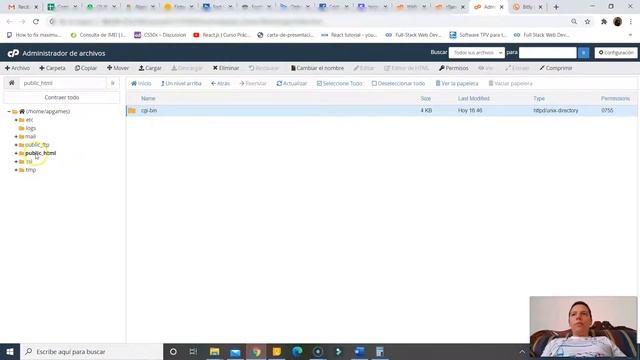
Task: Open a new browser tab
Action: 556,7
